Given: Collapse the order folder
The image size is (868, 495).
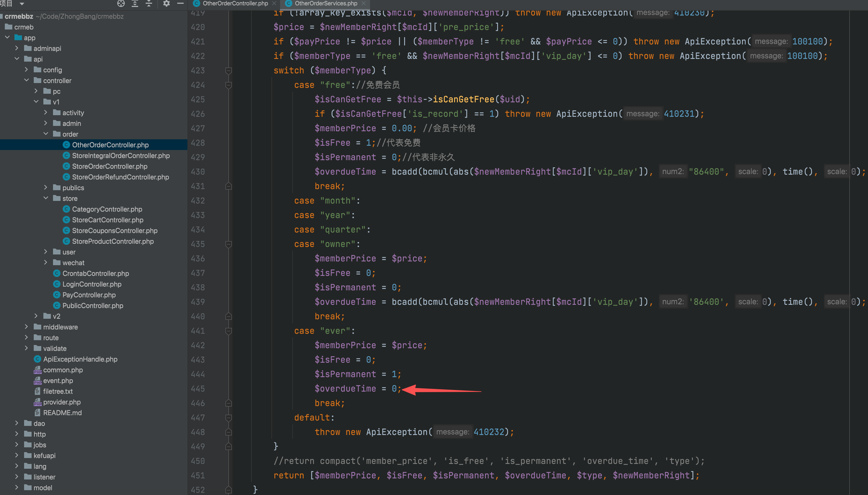Looking at the screenshot, I should point(46,134).
